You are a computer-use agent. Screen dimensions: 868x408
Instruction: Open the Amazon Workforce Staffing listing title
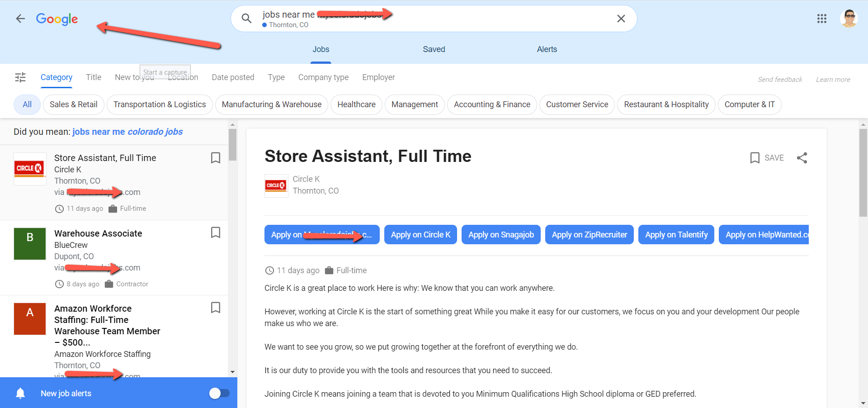pyautogui.click(x=107, y=325)
